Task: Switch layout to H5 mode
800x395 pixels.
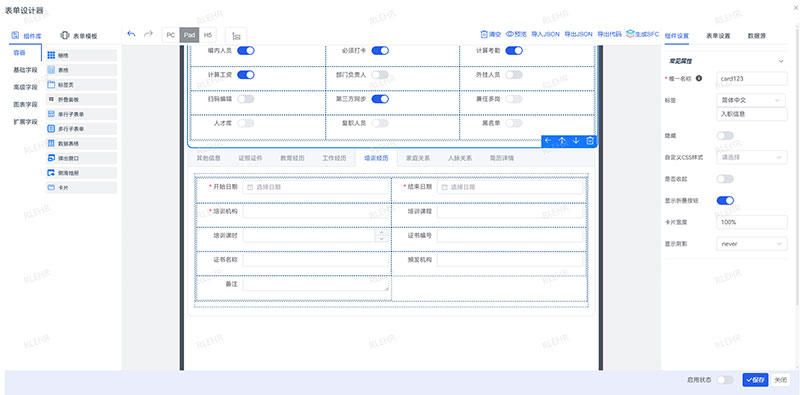Action: [207, 35]
